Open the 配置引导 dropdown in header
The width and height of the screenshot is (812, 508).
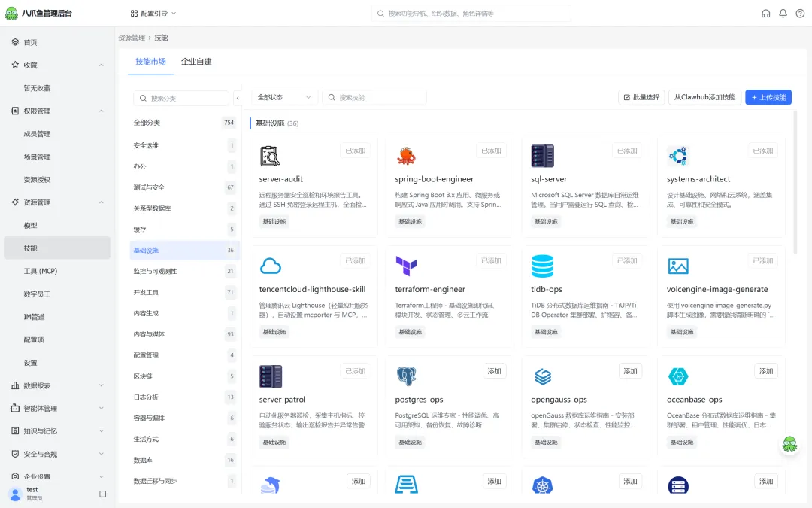153,14
